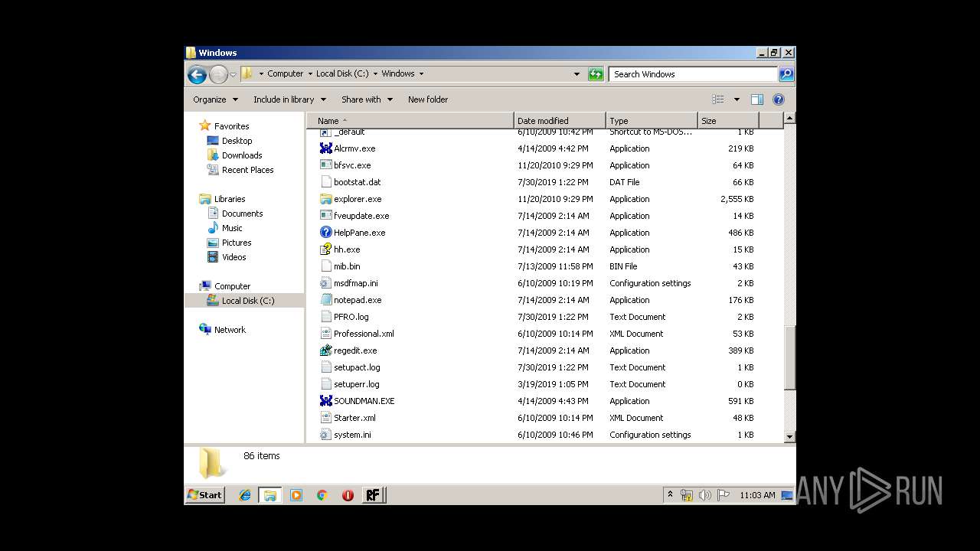Click the Change your view icon

coord(718,99)
